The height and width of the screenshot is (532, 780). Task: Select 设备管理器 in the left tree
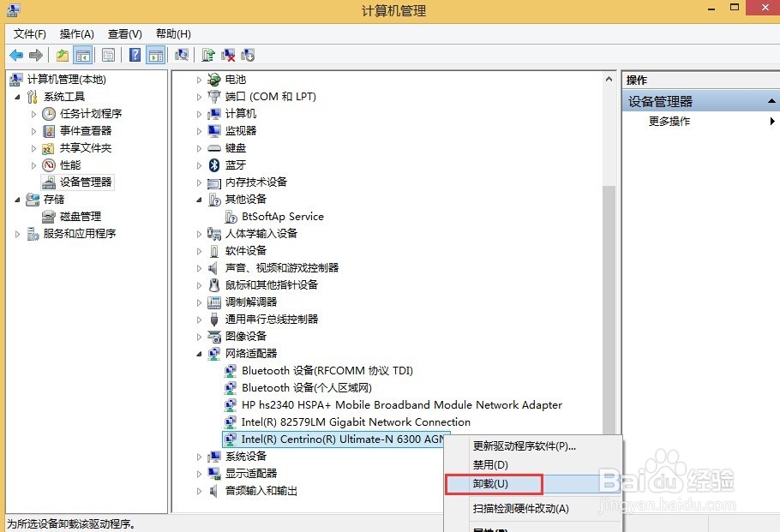(86, 182)
